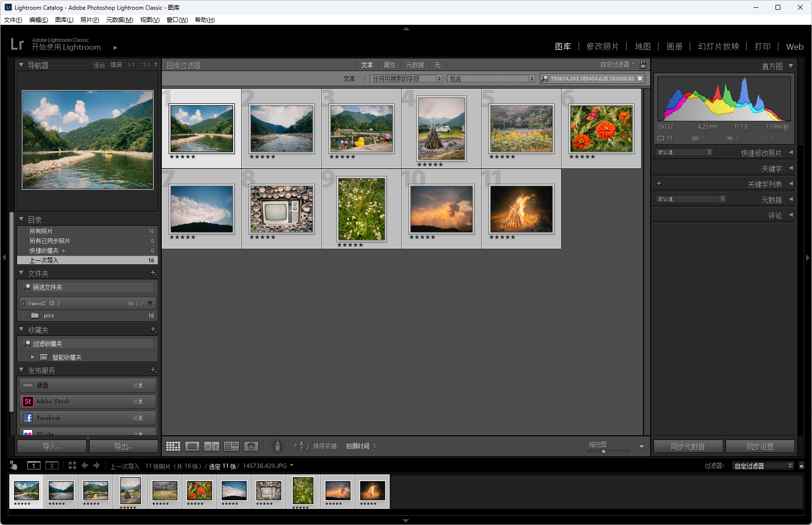Toggle the filter lock icon
Image resolution: width=812 pixels, height=525 pixels.
[643, 64]
